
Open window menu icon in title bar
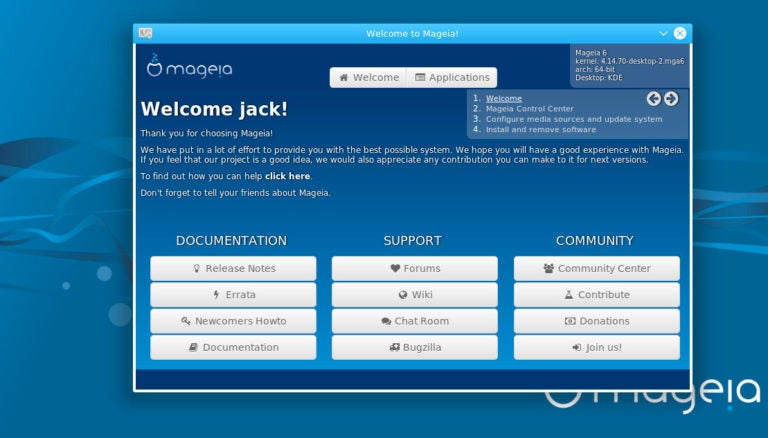[145, 33]
